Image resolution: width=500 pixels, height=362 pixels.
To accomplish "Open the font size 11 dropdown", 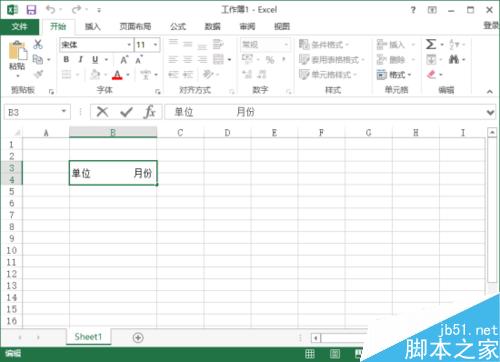I will [155, 45].
